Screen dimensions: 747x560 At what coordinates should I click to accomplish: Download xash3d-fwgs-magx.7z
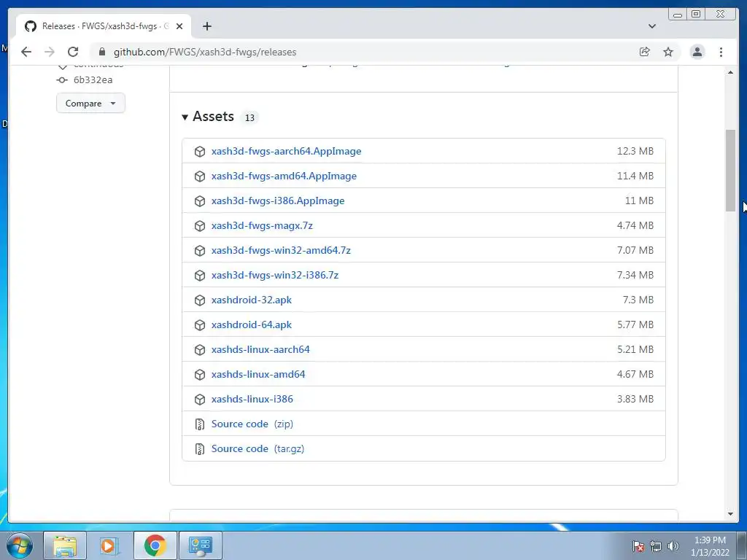pyautogui.click(x=262, y=225)
